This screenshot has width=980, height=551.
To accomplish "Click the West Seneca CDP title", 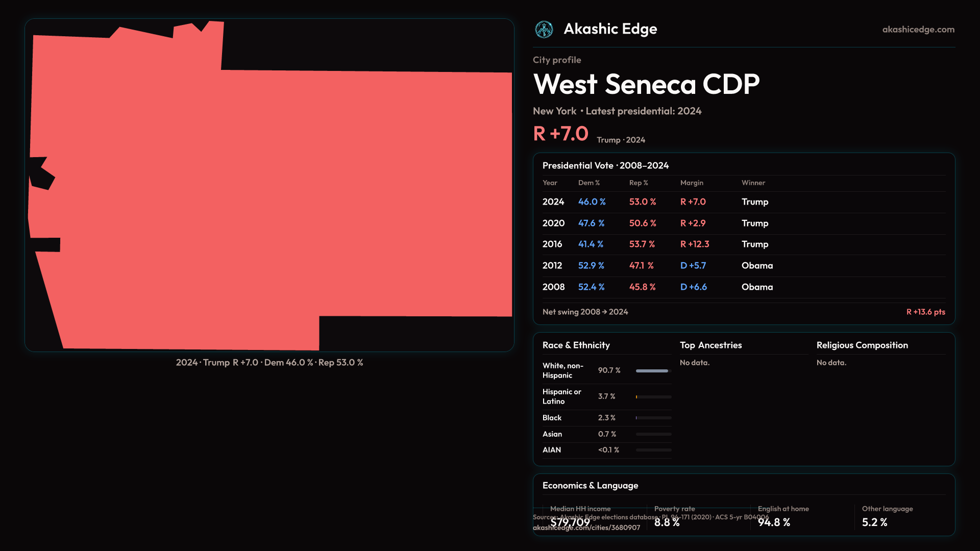I will click(x=646, y=84).
